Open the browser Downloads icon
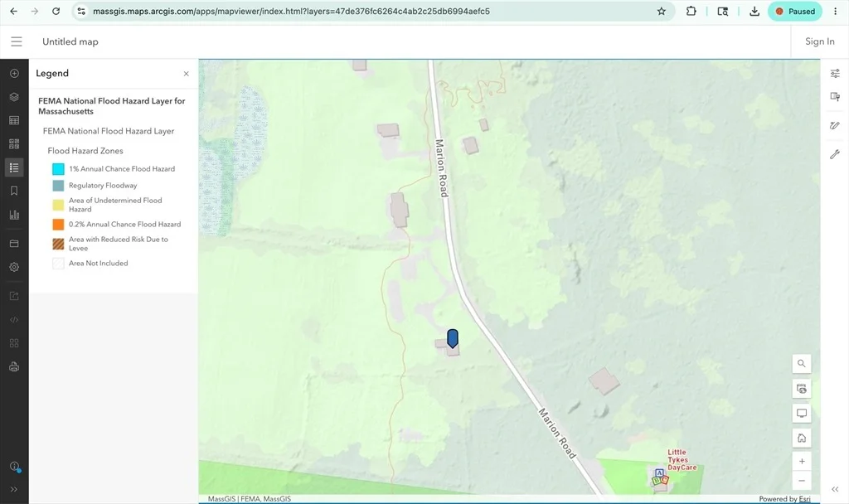Viewport: 849px width, 504px height. coord(754,12)
